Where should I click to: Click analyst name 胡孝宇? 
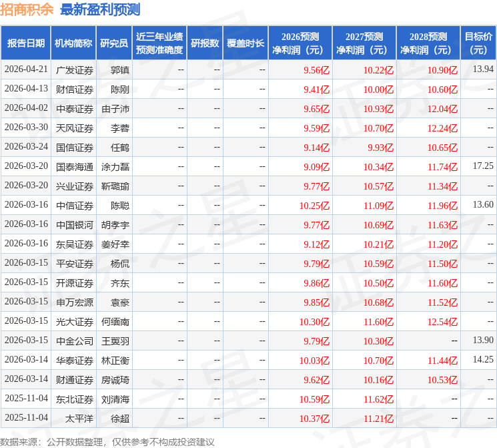(115, 225)
